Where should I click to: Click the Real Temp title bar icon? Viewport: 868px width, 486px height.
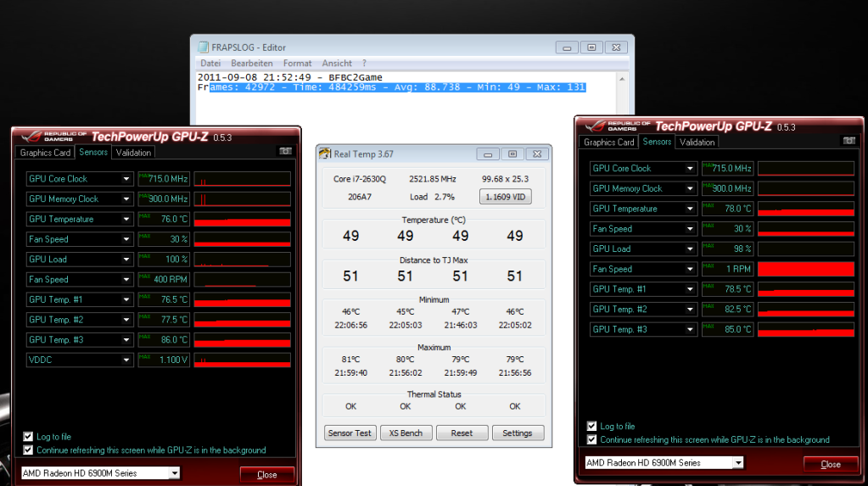(325, 154)
